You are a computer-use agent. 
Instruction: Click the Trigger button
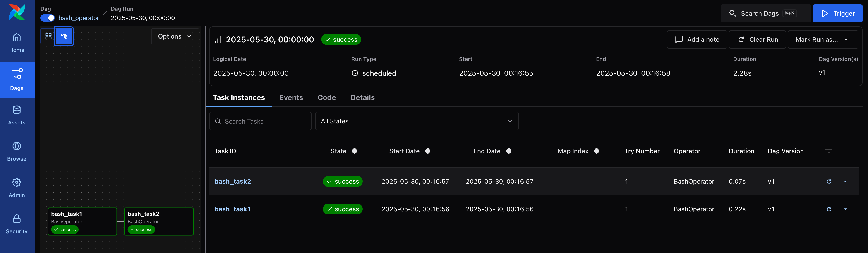pos(837,14)
